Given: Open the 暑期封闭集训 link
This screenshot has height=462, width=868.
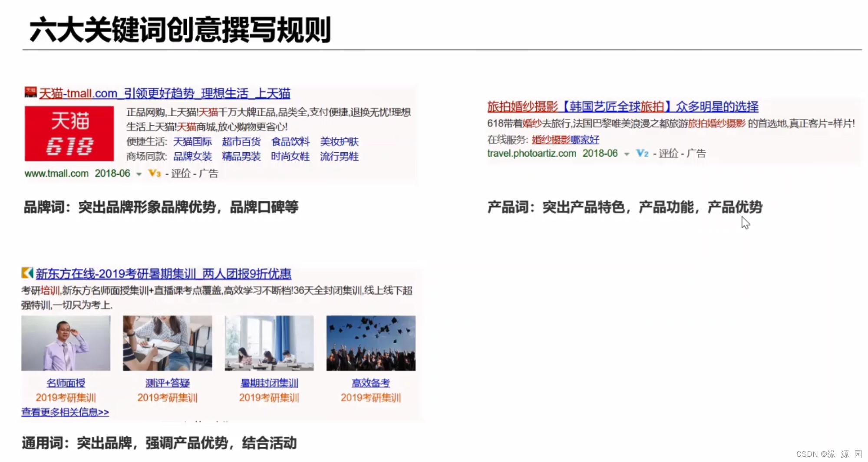Looking at the screenshot, I should (269, 383).
